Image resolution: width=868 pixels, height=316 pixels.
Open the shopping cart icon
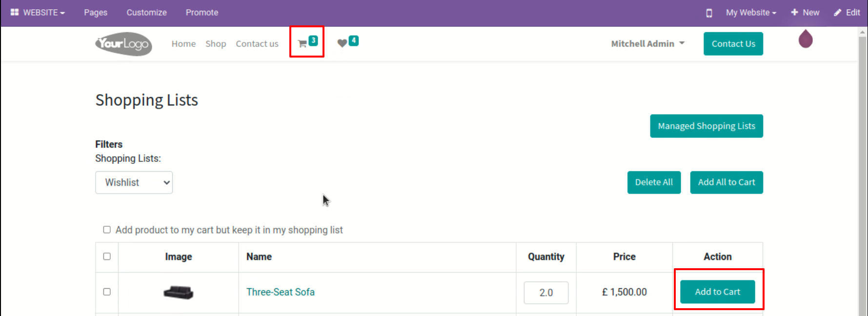pyautogui.click(x=303, y=43)
